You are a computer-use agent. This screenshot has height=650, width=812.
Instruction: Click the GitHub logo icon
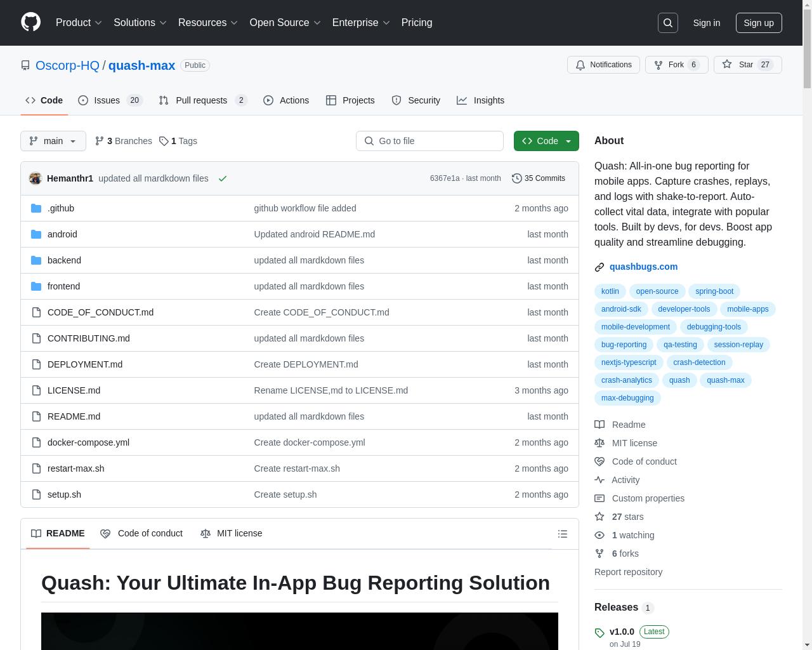tap(30, 22)
